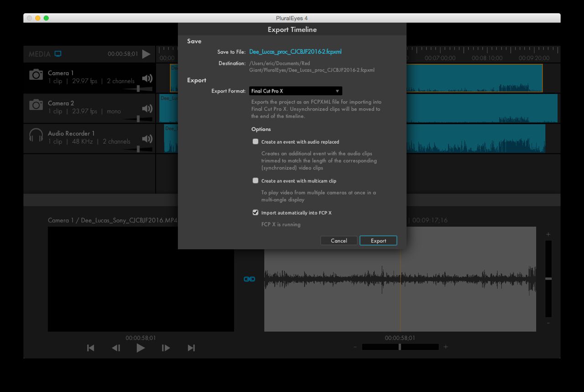Viewport: 584px width, 392px height.
Task: Step forward one frame in preview
Action: (166, 348)
